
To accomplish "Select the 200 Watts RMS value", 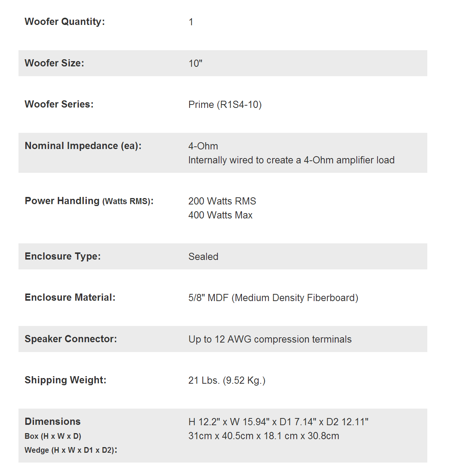I will click(222, 201).
